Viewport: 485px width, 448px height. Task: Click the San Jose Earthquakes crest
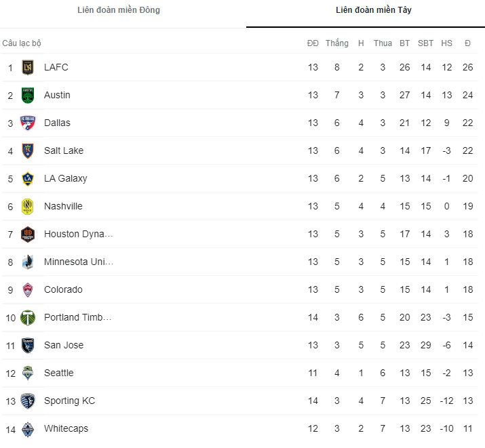[28, 346]
